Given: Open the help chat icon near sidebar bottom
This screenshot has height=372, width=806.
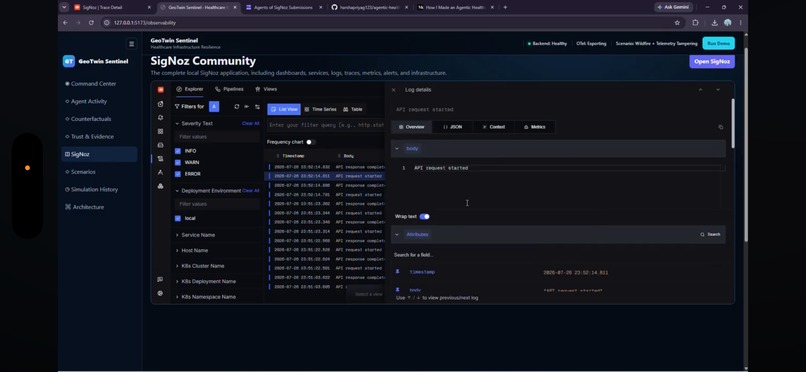Looking at the screenshot, I should pos(160,280).
